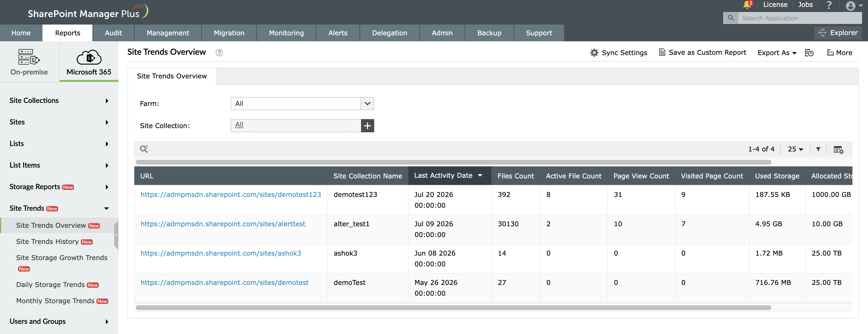Click the Site Collection All field
Viewport: 868px width, 334px height.
(x=296, y=126)
